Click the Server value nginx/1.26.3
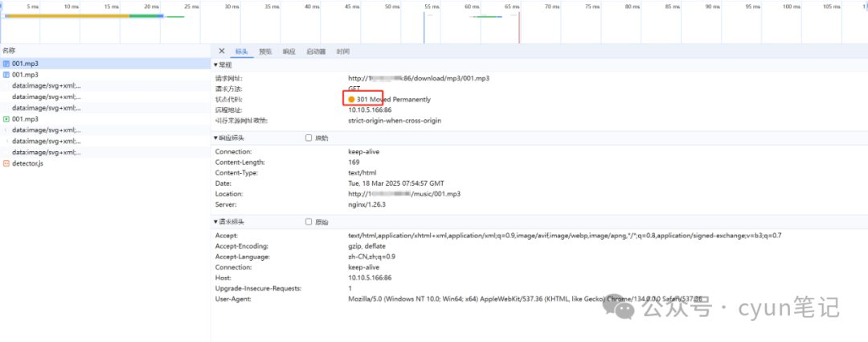Viewport: 868px width, 342px height. coord(366,204)
